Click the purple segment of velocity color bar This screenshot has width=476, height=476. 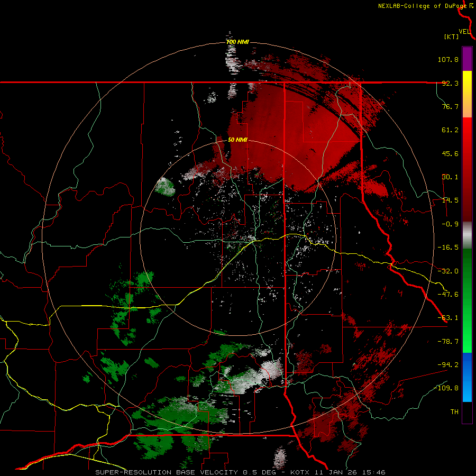[467, 59]
